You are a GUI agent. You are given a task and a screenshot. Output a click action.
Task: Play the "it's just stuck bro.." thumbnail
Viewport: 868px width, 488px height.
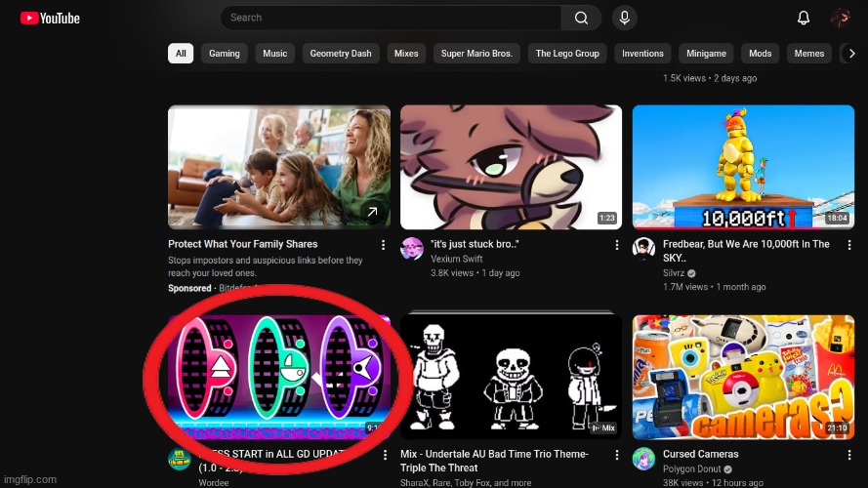click(x=511, y=167)
